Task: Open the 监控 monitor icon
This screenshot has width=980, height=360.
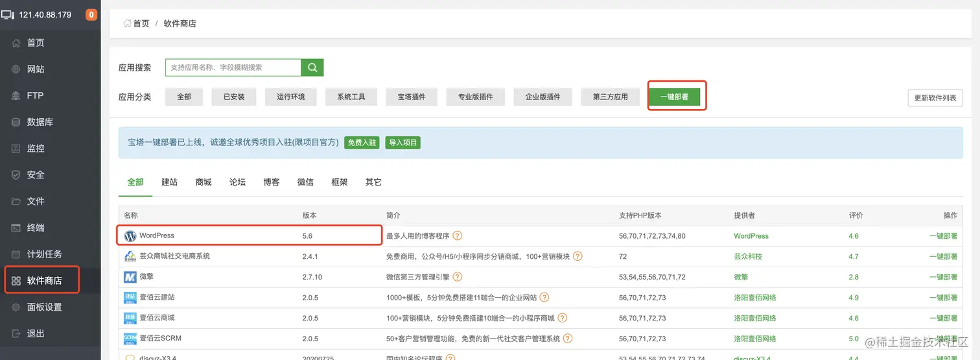Action: coord(17,149)
